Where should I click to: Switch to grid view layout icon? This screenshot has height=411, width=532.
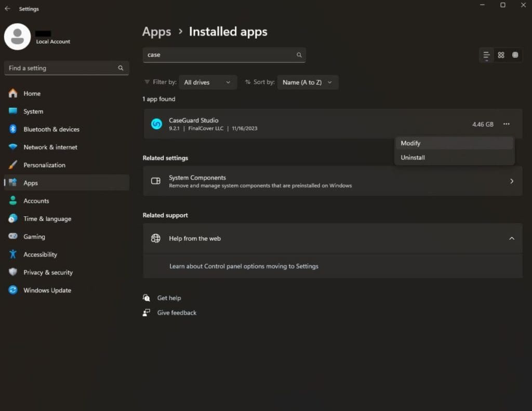[x=501, y=55]
